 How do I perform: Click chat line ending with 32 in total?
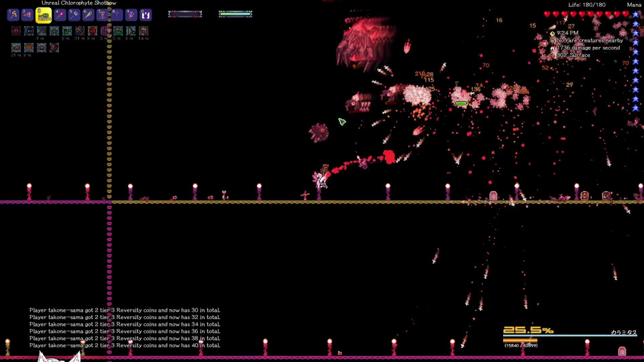pyautogui.click(x=125, y=317)
